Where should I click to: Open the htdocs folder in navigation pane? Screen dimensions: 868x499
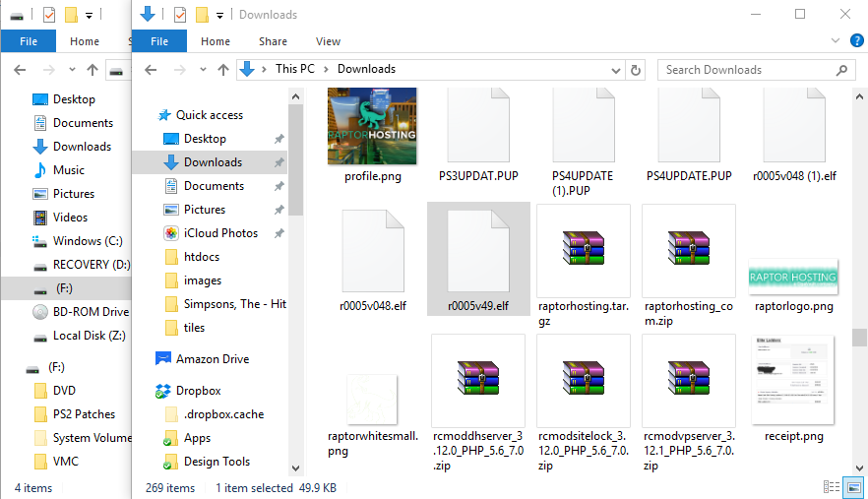pos(202,257)
